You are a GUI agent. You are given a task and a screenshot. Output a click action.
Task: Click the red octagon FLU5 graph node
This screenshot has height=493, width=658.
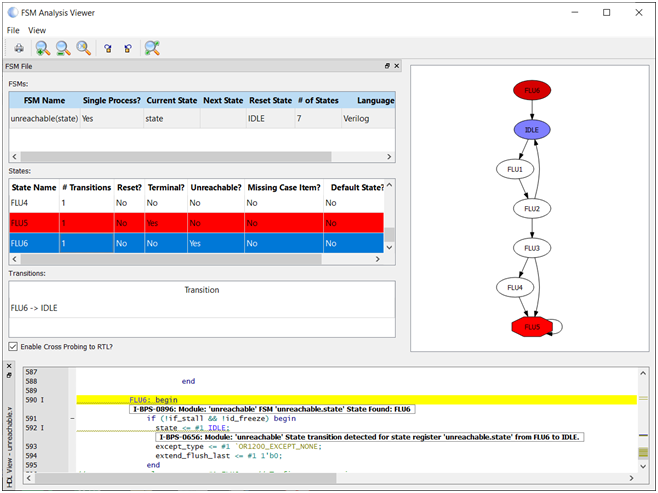click(531, 326)
